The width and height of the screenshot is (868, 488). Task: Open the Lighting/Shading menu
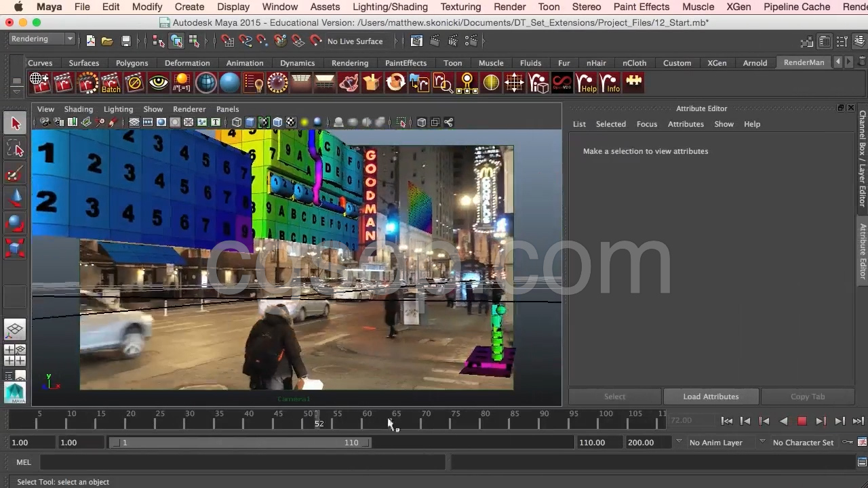(x=390, y=7)
